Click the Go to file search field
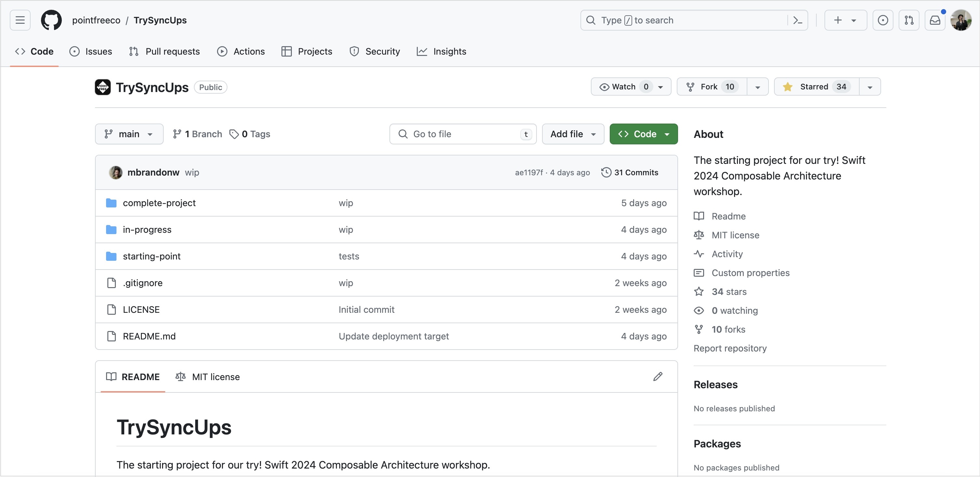The width and height of the screenshot is (980, 477). pyautogui.click(x=462, y=134)
